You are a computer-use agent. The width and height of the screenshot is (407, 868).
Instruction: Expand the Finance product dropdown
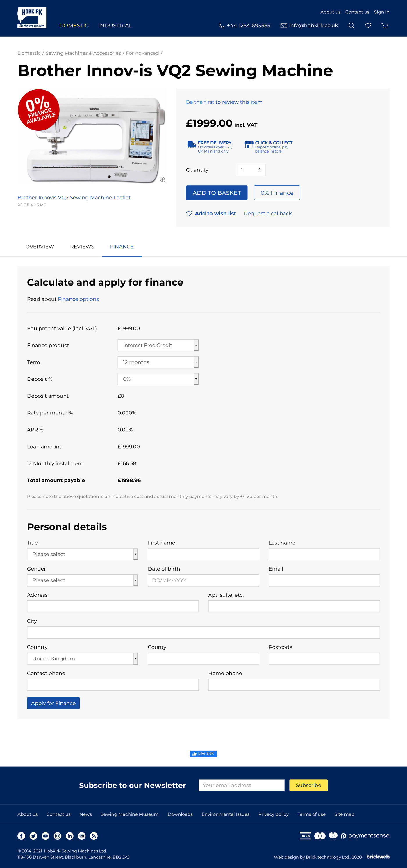pos(158,346)
